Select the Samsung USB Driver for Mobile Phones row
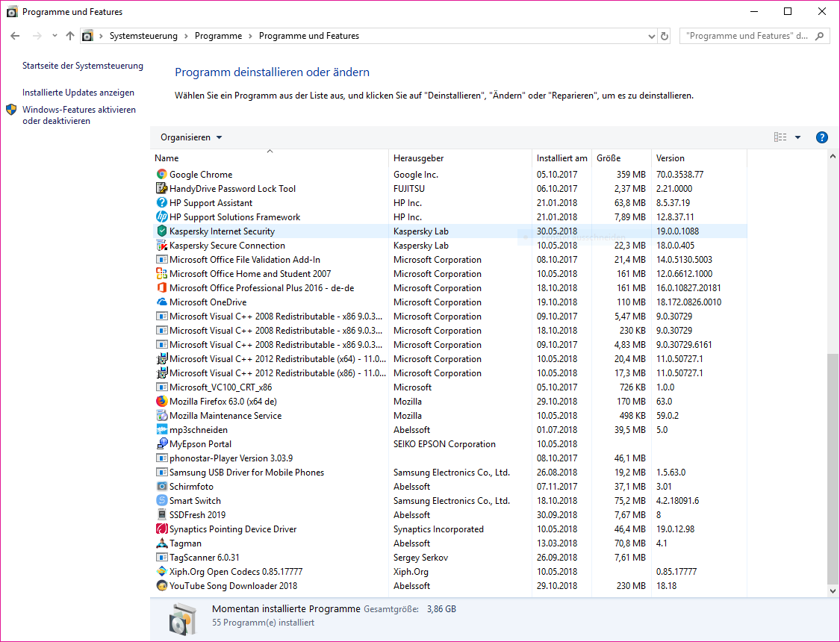 point(449,473)
